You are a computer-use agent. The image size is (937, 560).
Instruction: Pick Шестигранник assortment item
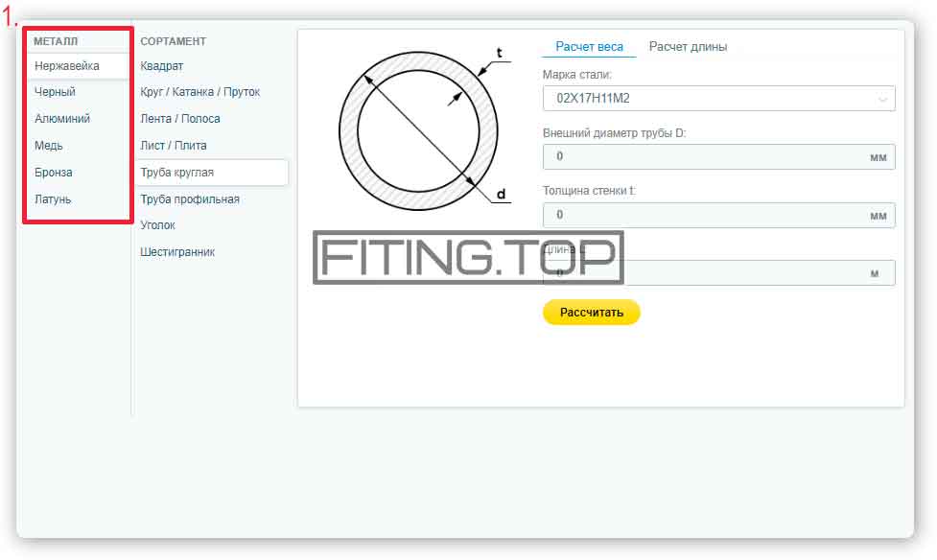coord(176,251)
